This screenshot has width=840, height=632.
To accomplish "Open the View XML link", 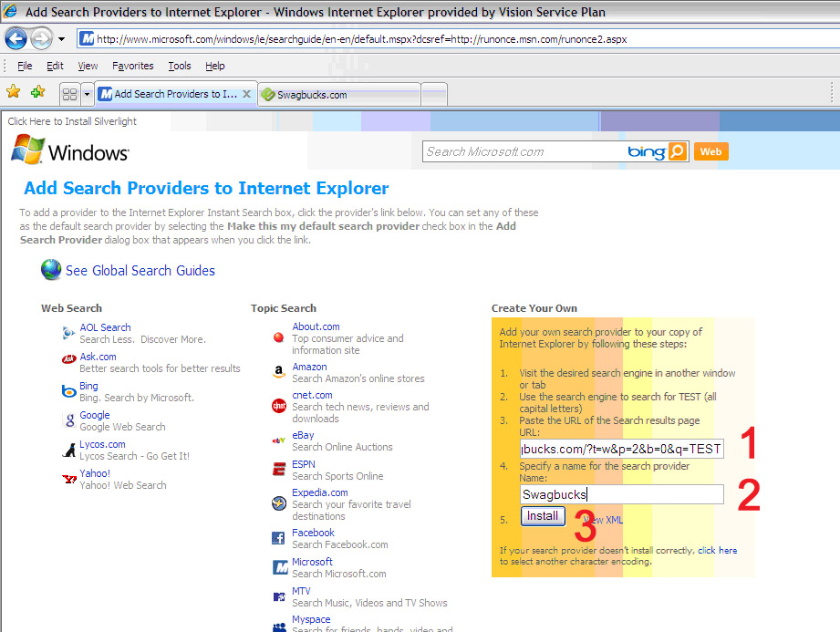I will [x=603, y=520].
